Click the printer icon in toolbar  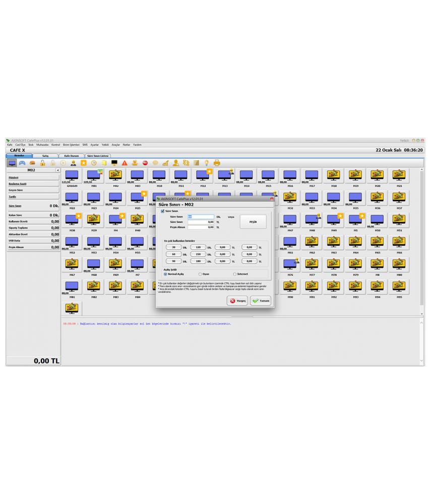point(217,163)
